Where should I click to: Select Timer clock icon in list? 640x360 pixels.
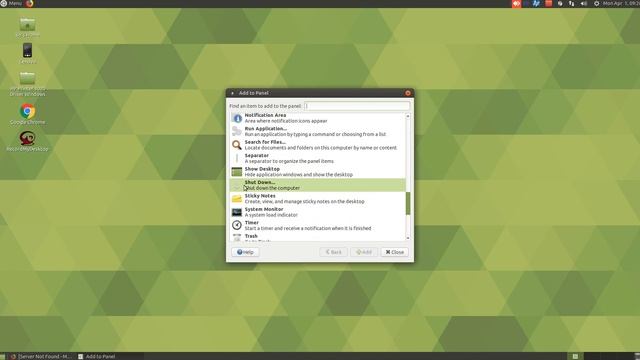pyautogui.click(x=237, y=225)
